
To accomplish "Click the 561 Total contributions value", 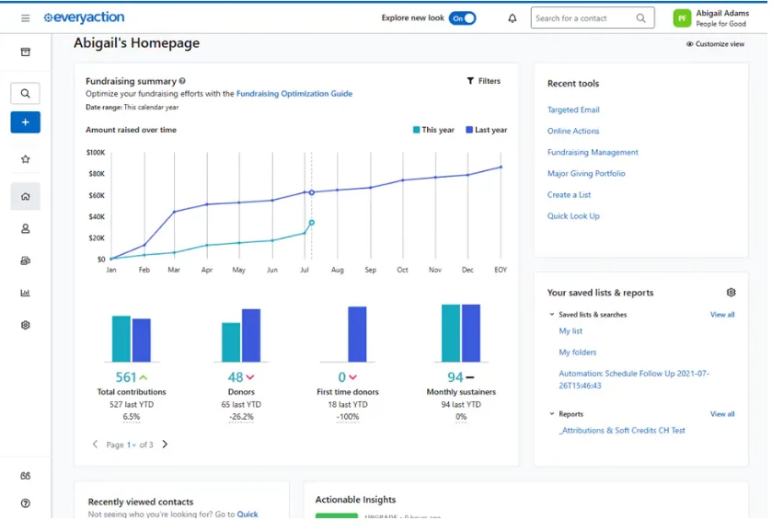I will (x=126, y=377).
